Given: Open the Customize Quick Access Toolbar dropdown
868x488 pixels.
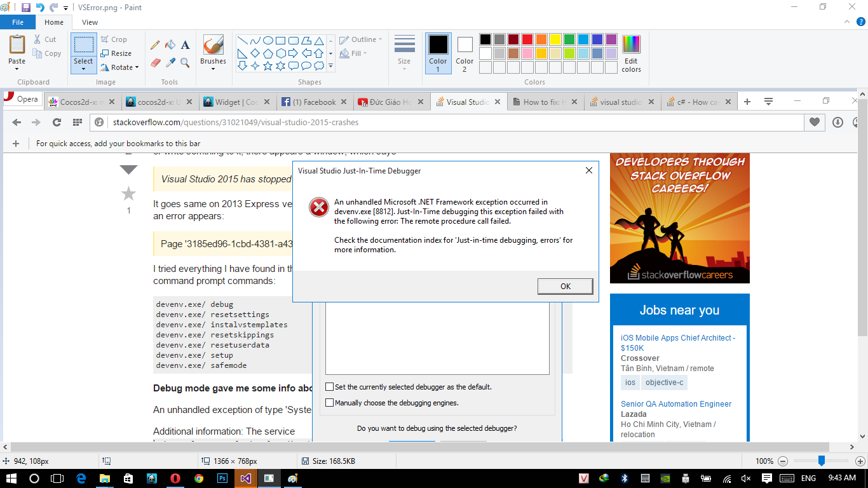Looking at the screenshot, I should pyautogui.click(x=66, y=8).
